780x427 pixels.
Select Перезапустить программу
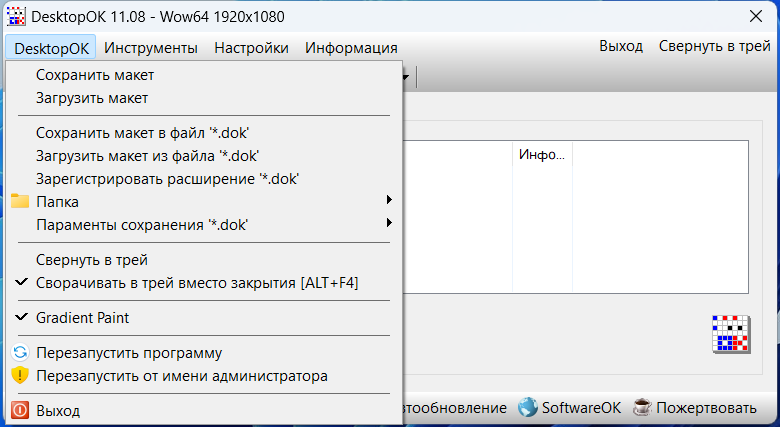pos(204,352)
